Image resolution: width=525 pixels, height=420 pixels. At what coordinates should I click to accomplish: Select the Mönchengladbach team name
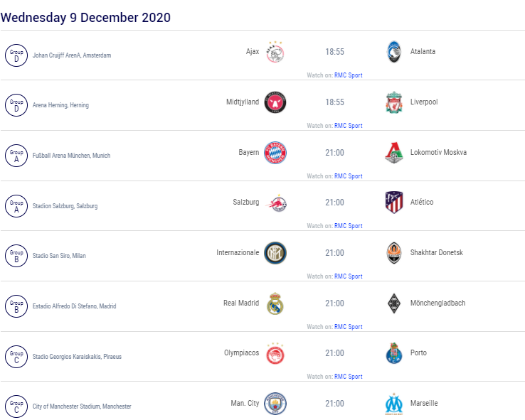click(437, 303)
